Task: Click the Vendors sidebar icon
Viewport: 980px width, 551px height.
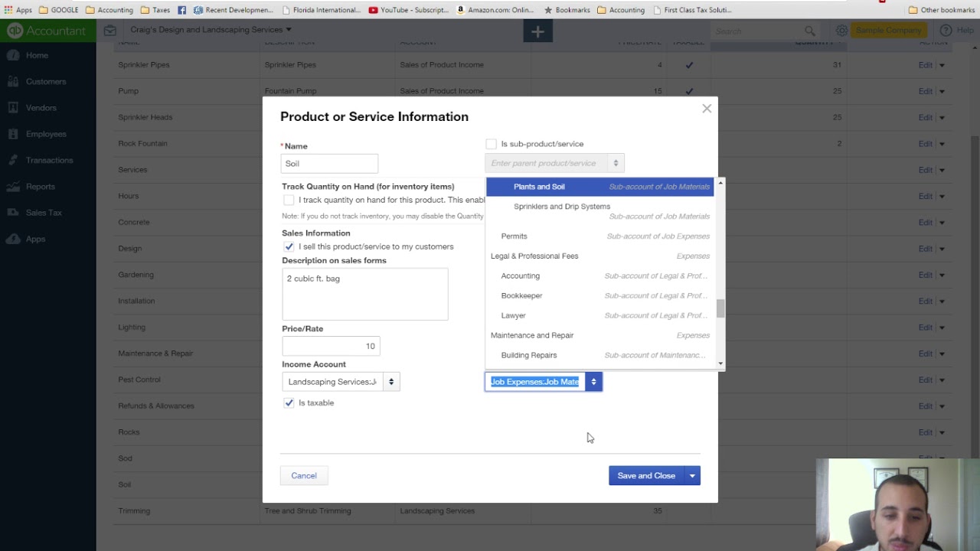Action: coord(13,107)
